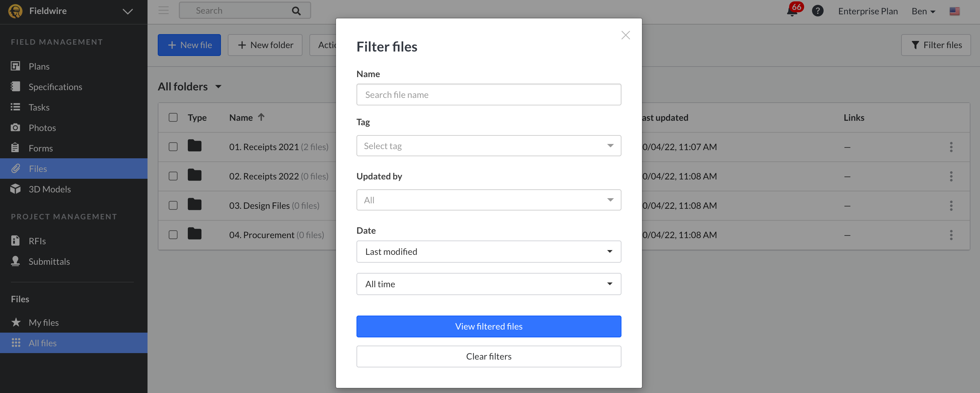Go to Photos in sidebar
Viewport: 980px width, 393px height.
pos(42,128)
